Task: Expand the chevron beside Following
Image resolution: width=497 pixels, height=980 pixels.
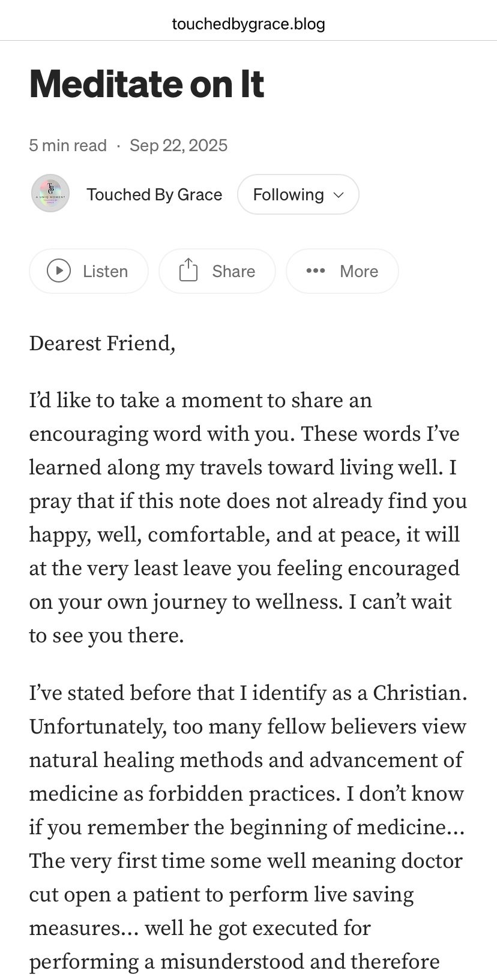Action: tap(339, 195)
